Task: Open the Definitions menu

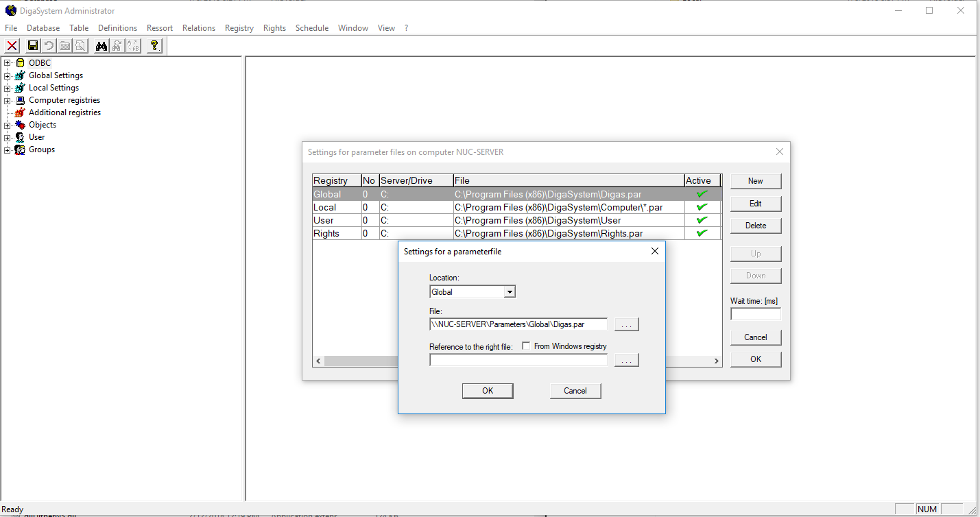Action: 117,28
